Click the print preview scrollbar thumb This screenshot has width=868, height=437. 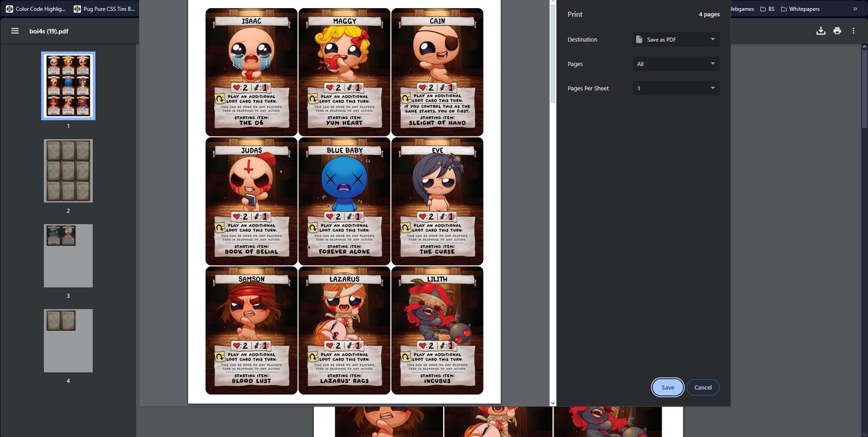click(553, 53)
